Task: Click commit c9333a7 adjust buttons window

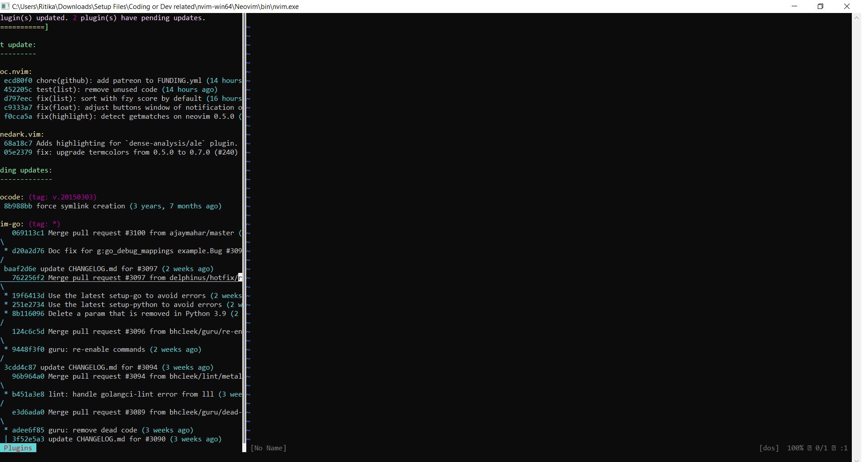Action: [123, 108]
